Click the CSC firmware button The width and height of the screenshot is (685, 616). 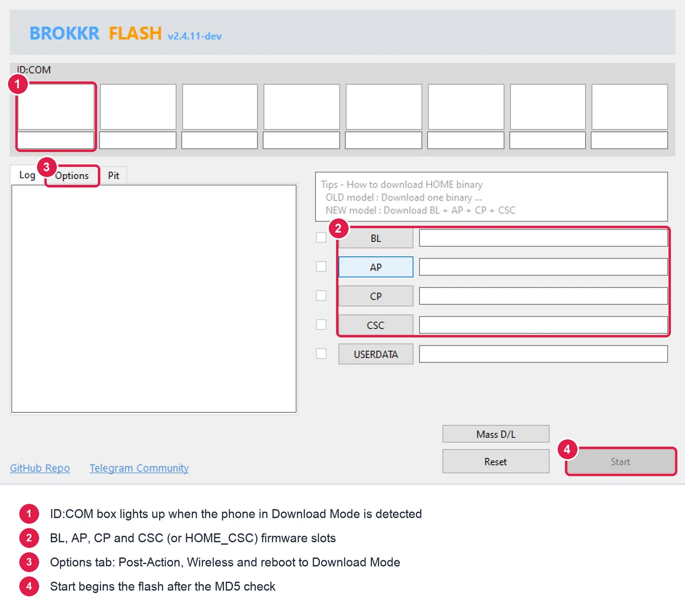tap(376, 325)
